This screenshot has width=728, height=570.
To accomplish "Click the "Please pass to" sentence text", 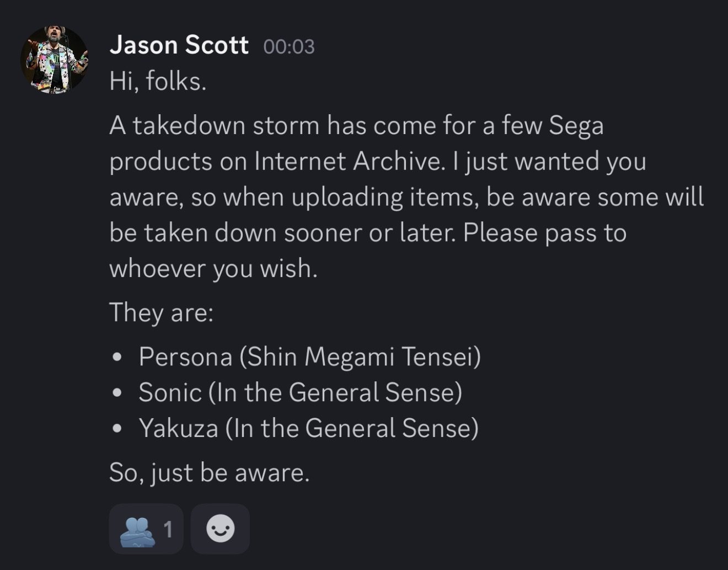I will coord(544,233).
